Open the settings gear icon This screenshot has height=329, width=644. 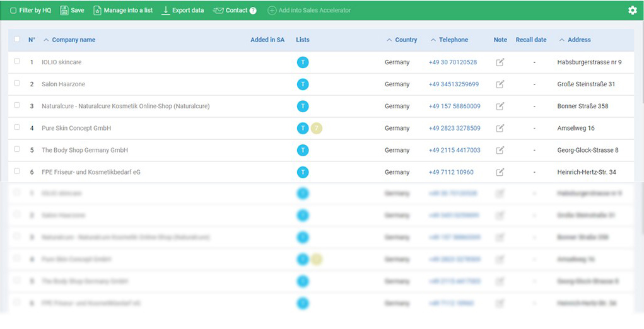point(632,10)
